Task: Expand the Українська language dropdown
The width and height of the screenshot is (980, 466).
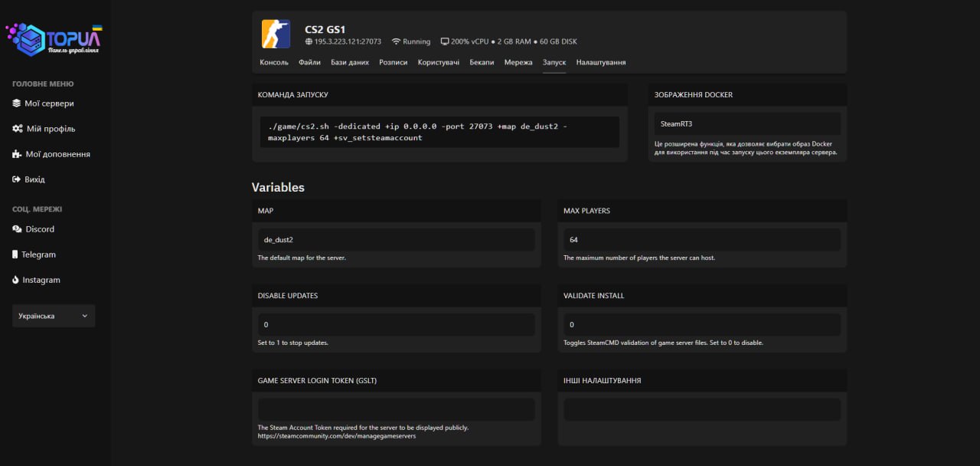Action: click(x=54, y=316)
